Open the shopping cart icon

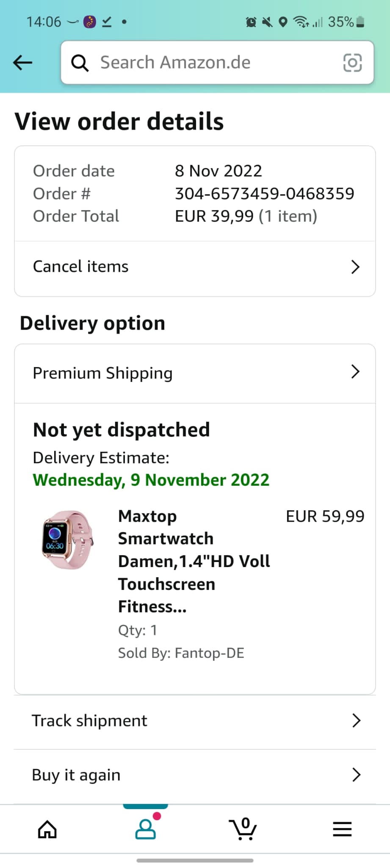pos(243,829)
